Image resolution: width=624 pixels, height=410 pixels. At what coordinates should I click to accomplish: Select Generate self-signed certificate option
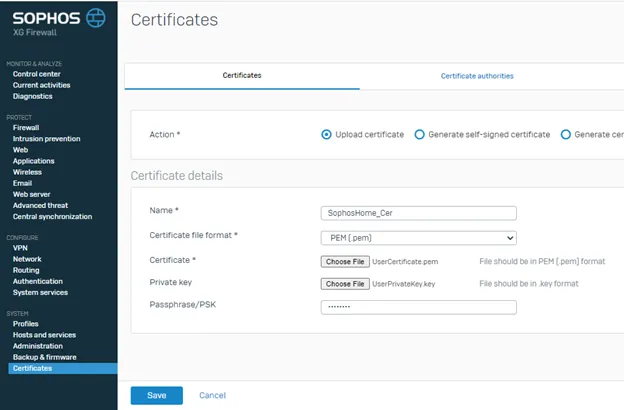tap(420, 134)
